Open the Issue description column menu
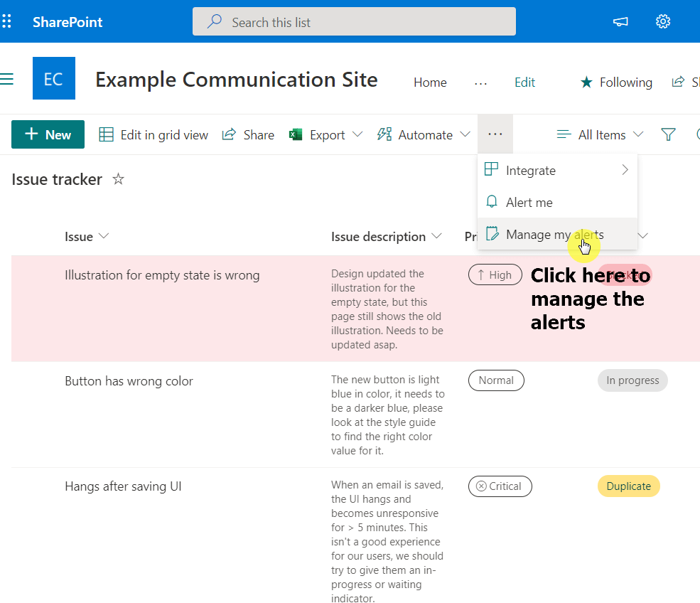700x603 pixels. [386, 236]
